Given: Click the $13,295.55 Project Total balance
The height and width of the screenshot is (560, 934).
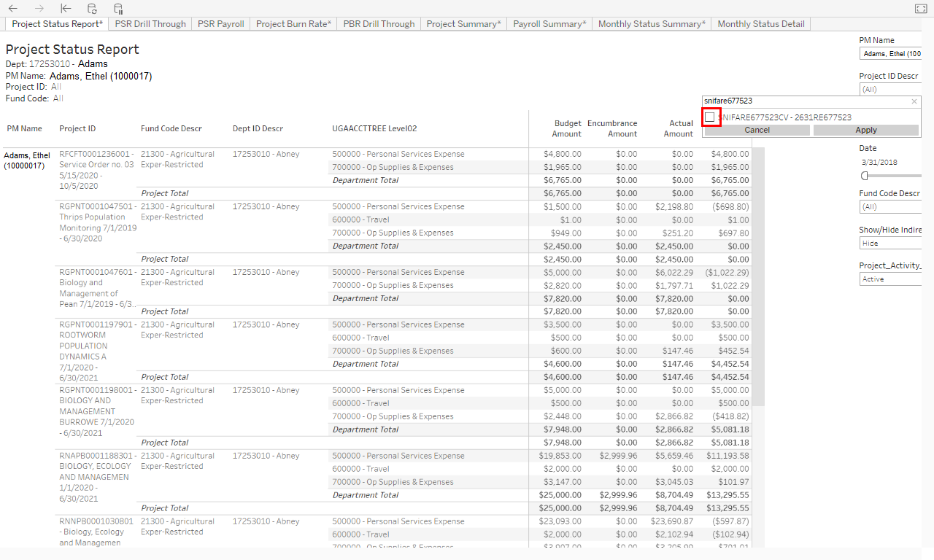Looking at the screenshot, I should point(727,508).
